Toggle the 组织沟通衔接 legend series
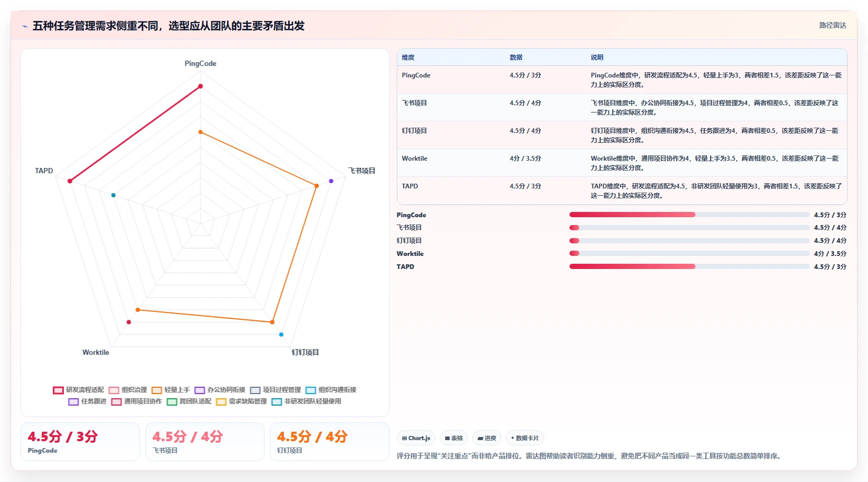The image size is (868, 482). click(x=331, y=390)
